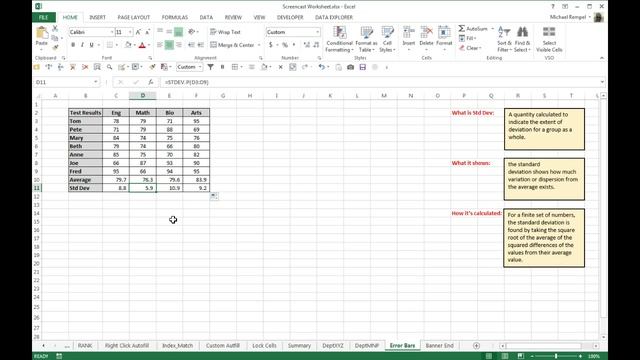Click the undo arrow icon
The height and width of the screenshot is (360, 640).
[x=322, y=67]
